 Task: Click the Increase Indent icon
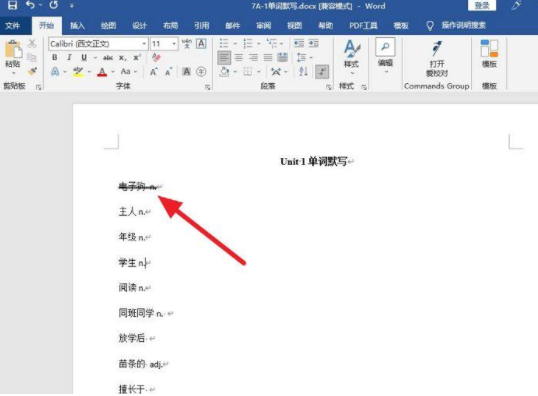314,43
